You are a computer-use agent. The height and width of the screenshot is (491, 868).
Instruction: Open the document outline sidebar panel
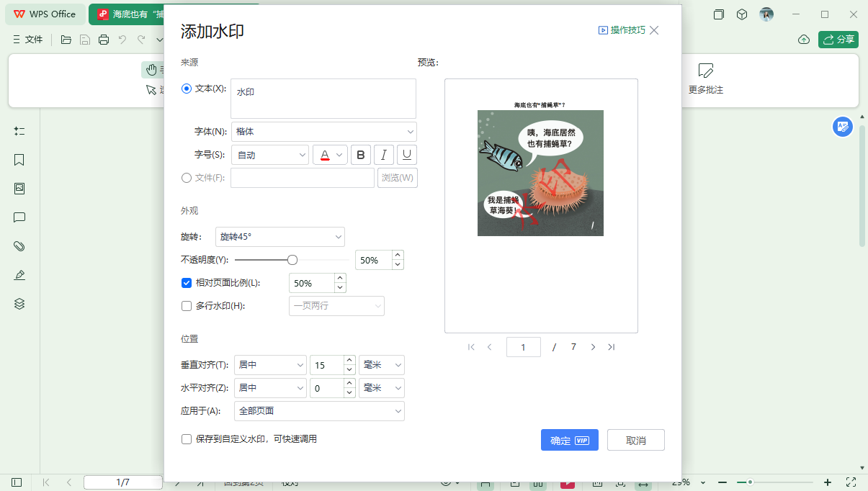click(19, 131)
